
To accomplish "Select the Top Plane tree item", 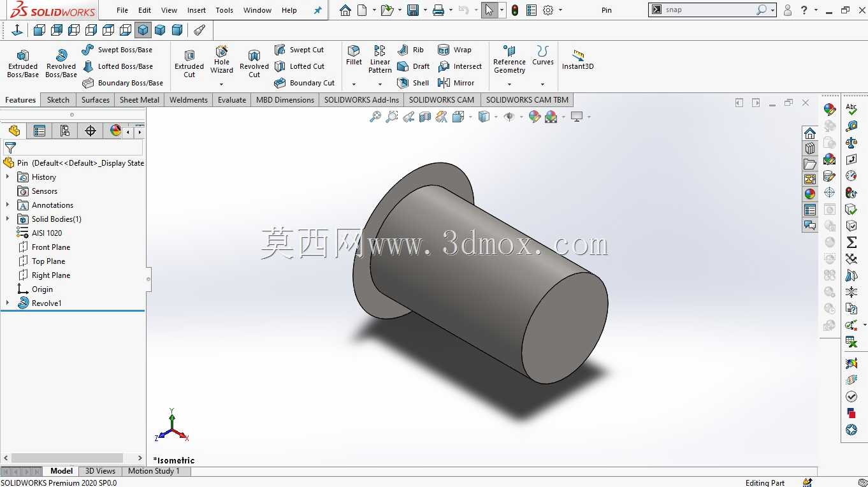I will (x=41, y=261).
